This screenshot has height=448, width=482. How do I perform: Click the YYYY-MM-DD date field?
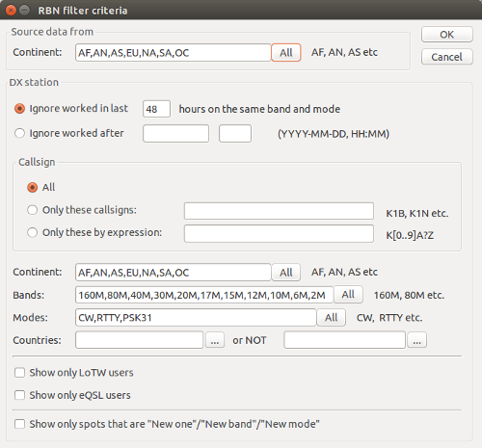coord(175,133)
